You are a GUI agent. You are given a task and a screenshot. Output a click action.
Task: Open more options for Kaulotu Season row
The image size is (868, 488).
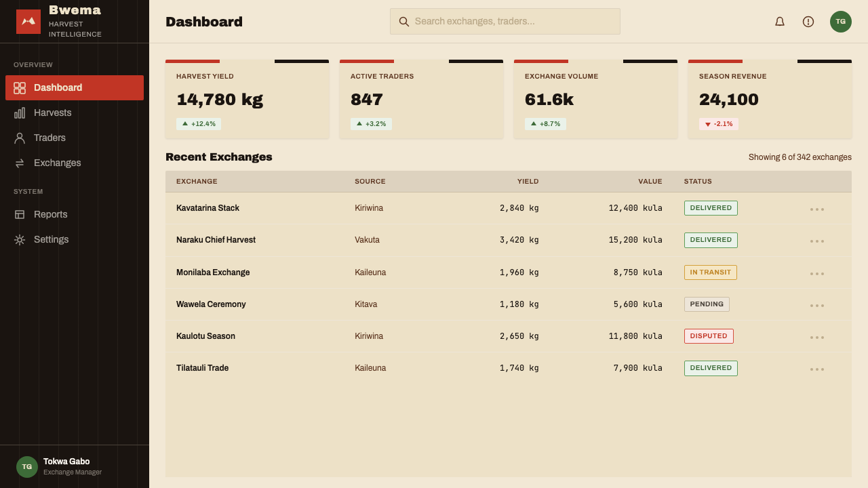point(817,337)
